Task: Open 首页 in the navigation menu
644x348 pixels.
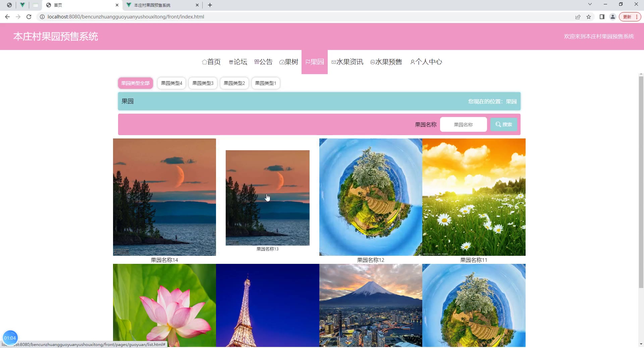Action: 211,62
